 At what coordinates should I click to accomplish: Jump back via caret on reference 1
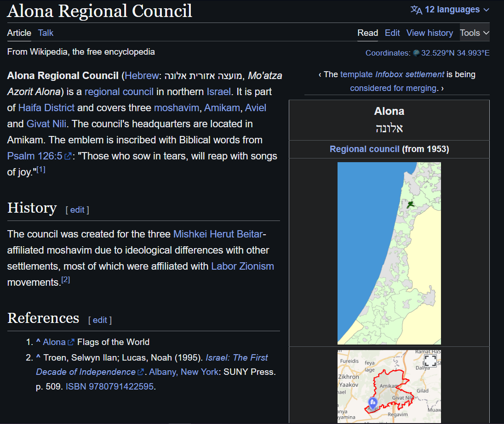38,341
